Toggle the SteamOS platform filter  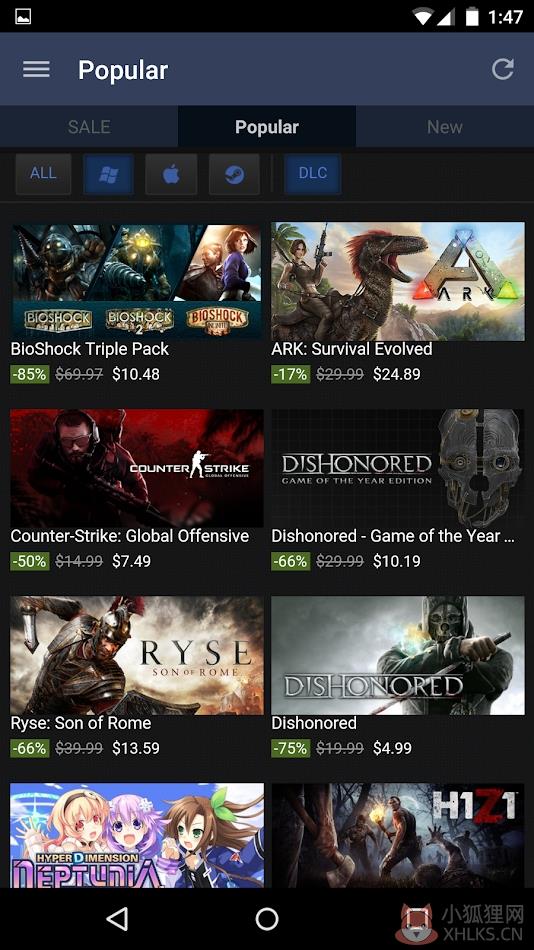235,174
